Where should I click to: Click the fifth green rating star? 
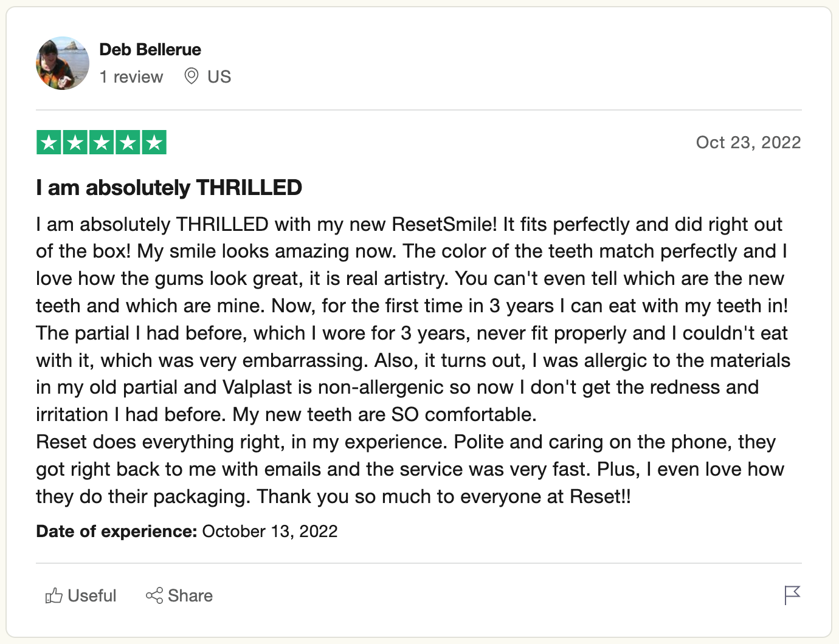coord(154,143)
